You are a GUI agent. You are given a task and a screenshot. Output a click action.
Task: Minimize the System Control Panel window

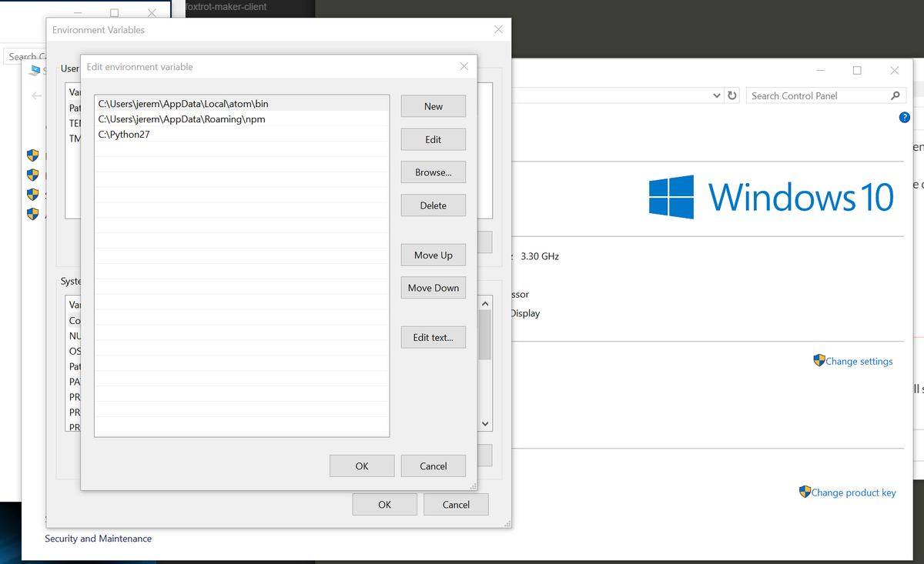pos(820,70)
